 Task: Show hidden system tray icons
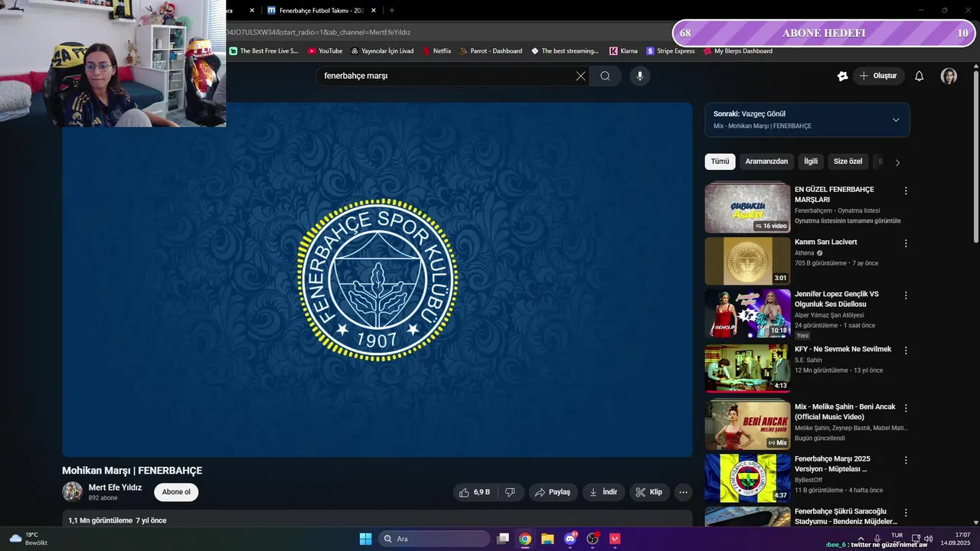coord(861,539)
